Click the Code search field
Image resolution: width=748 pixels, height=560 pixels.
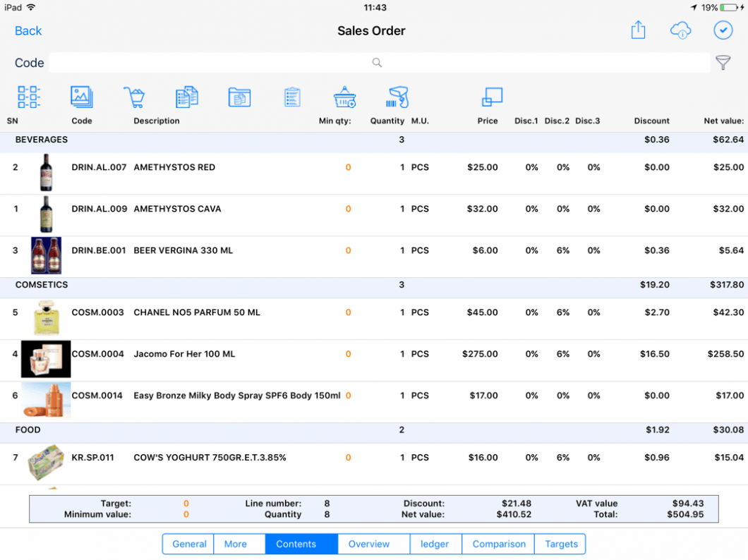tap(380, 63)
